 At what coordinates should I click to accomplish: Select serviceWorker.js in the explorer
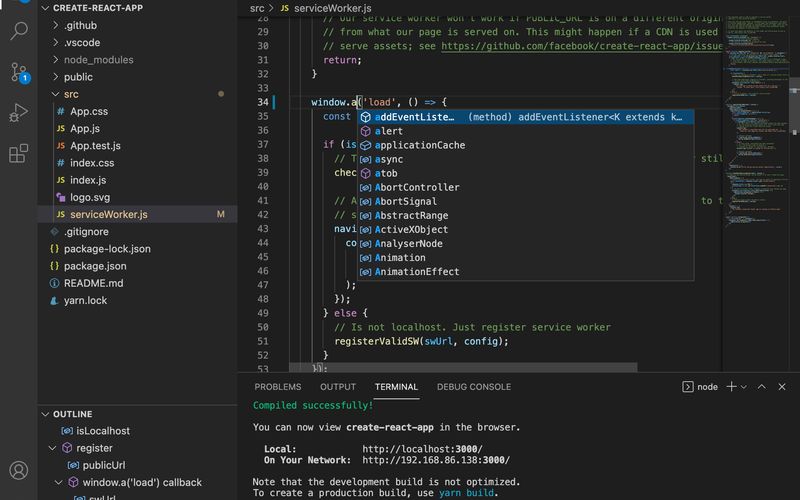[137, 214]
